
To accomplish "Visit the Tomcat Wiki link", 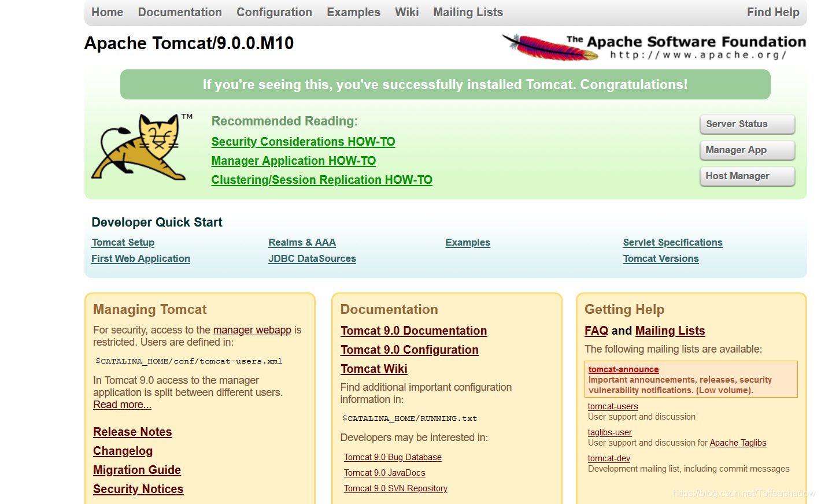I will coord(373,369).
